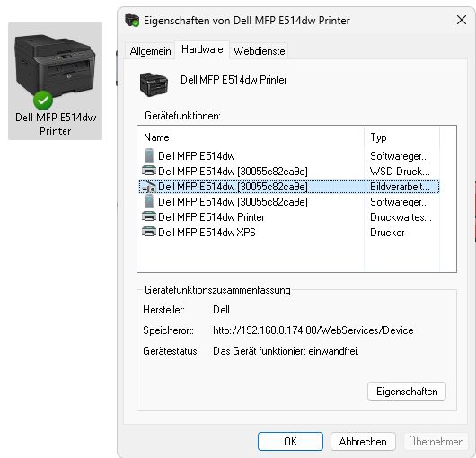476x458 pixels.
Task: Select the Hardware tab
Action: coord(202,49)
